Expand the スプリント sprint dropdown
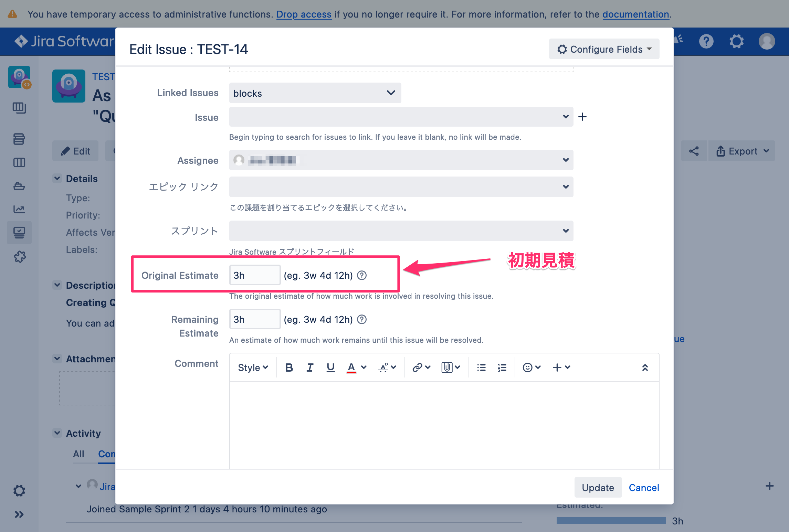 pyautogui.click(x=401, y=231)
